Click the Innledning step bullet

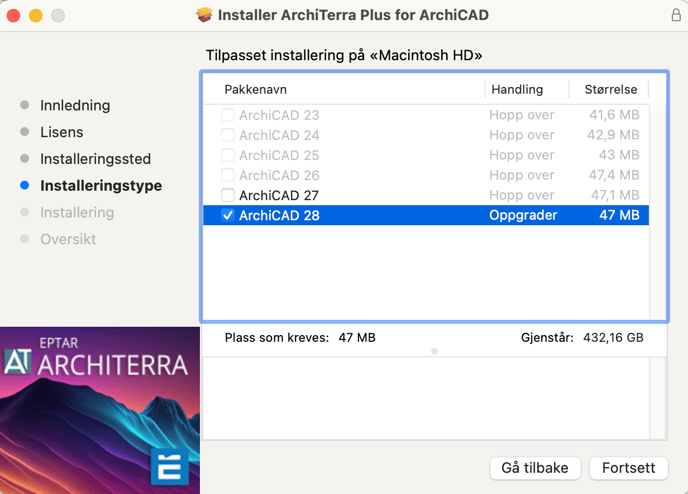tap(25, 105)
